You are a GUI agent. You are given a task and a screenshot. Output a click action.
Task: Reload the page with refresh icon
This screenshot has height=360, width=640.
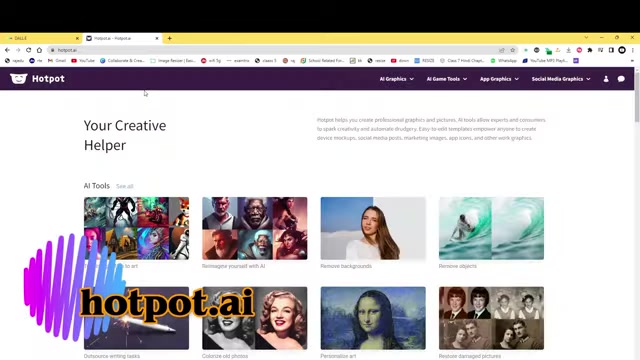[29, 50]
